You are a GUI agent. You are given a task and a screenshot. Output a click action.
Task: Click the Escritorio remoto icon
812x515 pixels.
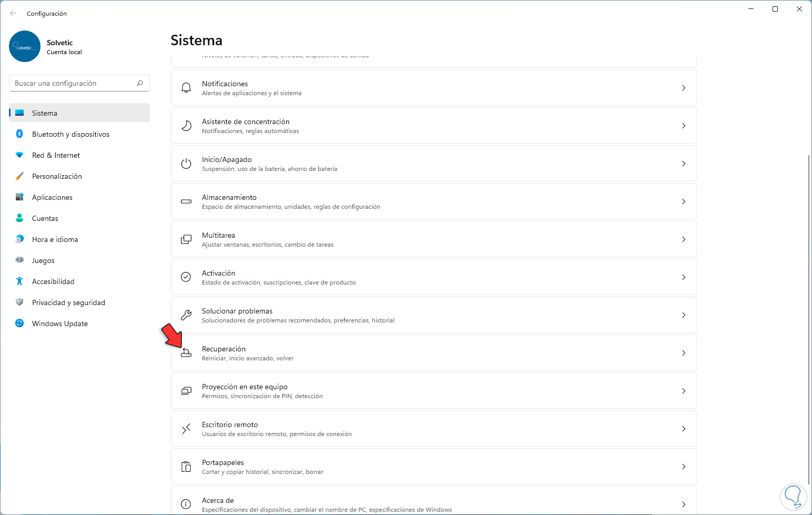pyautogui.click(x=186, y=429)
